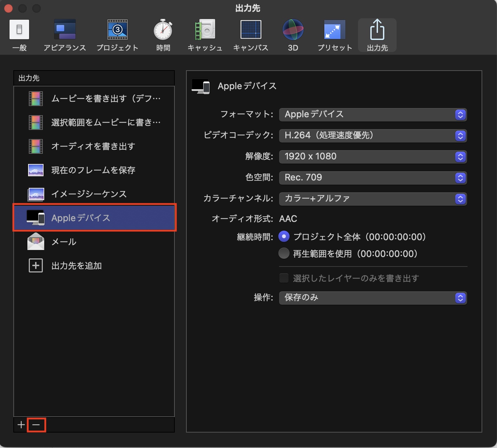This screenshot has height=448, width=497.
Task: Open the アピアランス preferences pane icon
Action: pos(65,29)
